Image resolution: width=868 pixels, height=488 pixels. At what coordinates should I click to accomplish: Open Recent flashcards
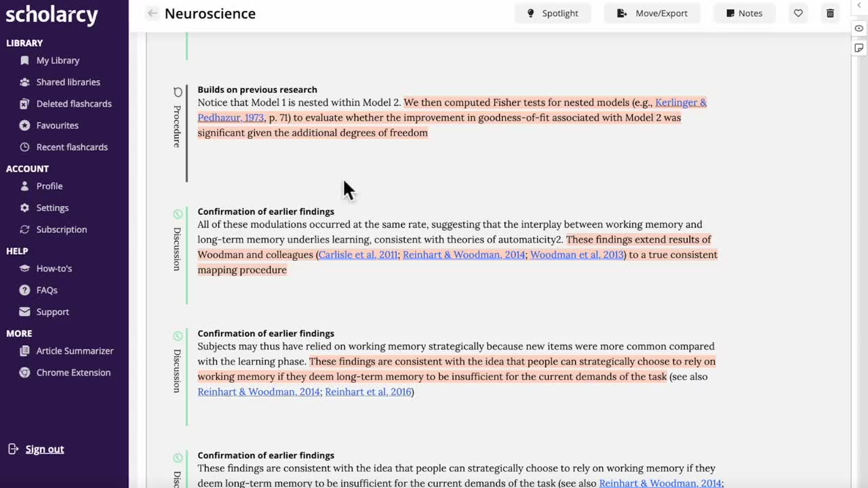point(72,146)
